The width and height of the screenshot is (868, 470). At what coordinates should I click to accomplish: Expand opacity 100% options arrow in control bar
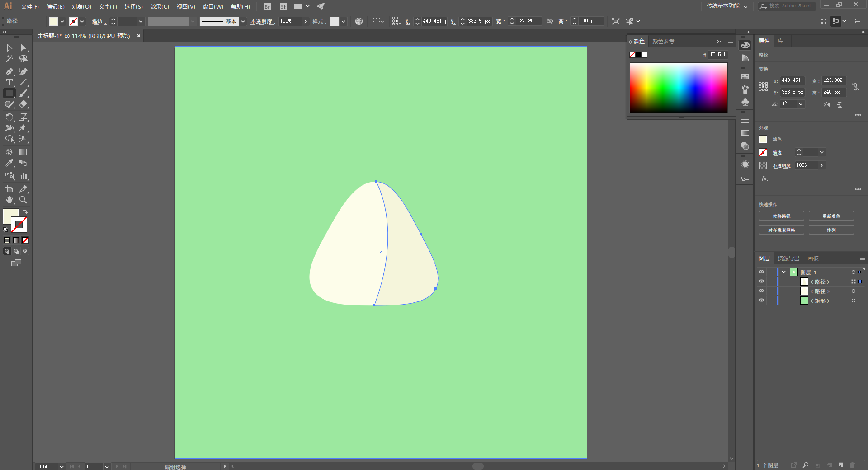(x=305, y=21)
